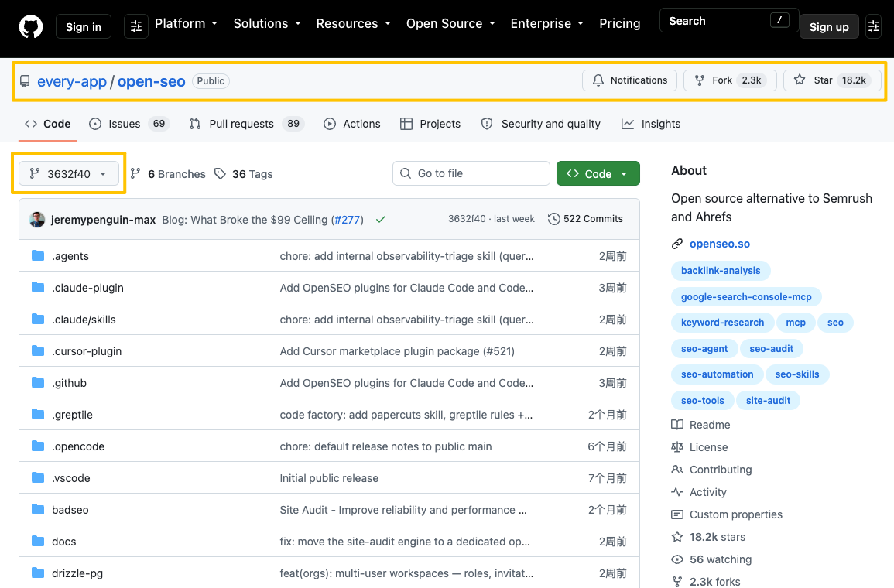This screenshot has height=588, width=894.
Task: Open the 3632f40 branch selector dropdown
Action: tap(69, 174)
